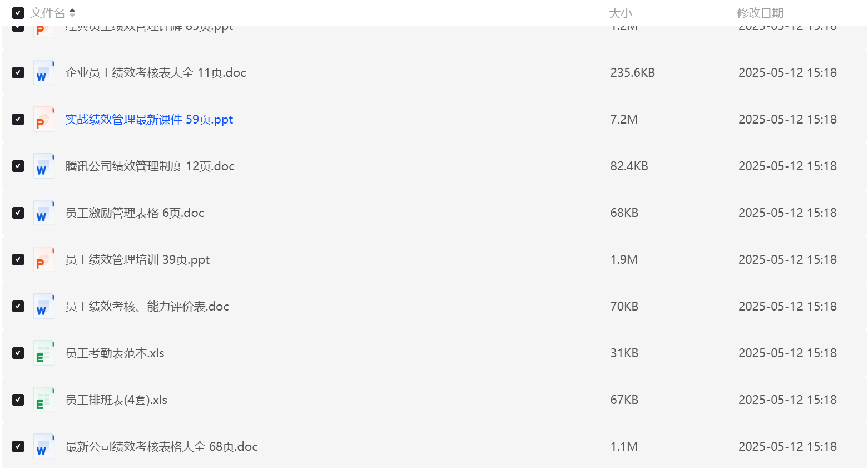The width and height of the screenshot is (868, 468).
Task: Click PowerPoint icon beside 员工绩效管理培训
Action: (43, 260)
